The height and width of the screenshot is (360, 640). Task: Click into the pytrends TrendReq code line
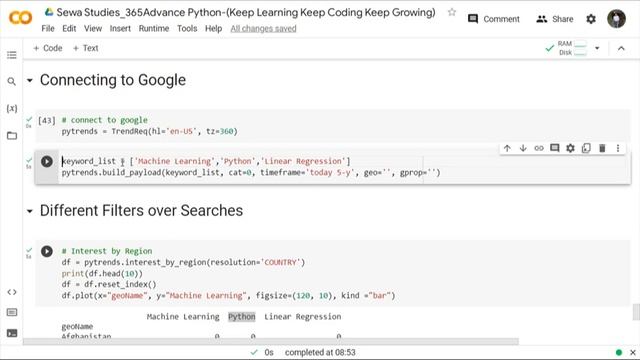[149, 131]
